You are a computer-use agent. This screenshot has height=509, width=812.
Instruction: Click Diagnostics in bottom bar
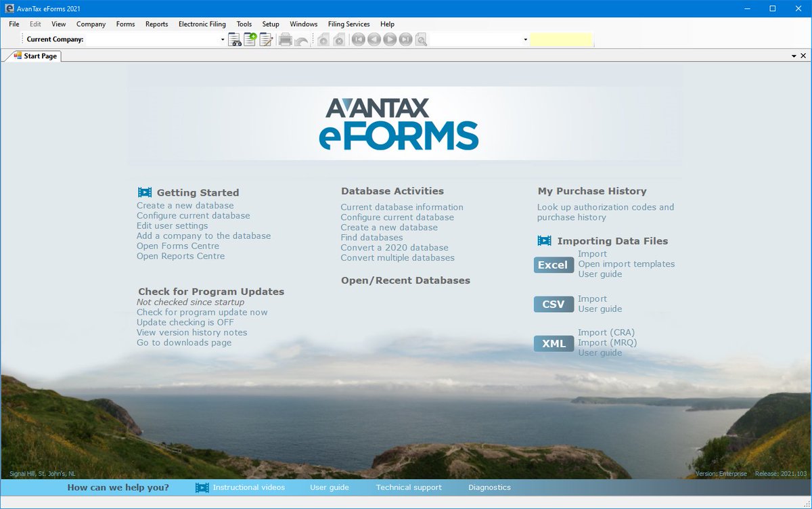(489, 487)
